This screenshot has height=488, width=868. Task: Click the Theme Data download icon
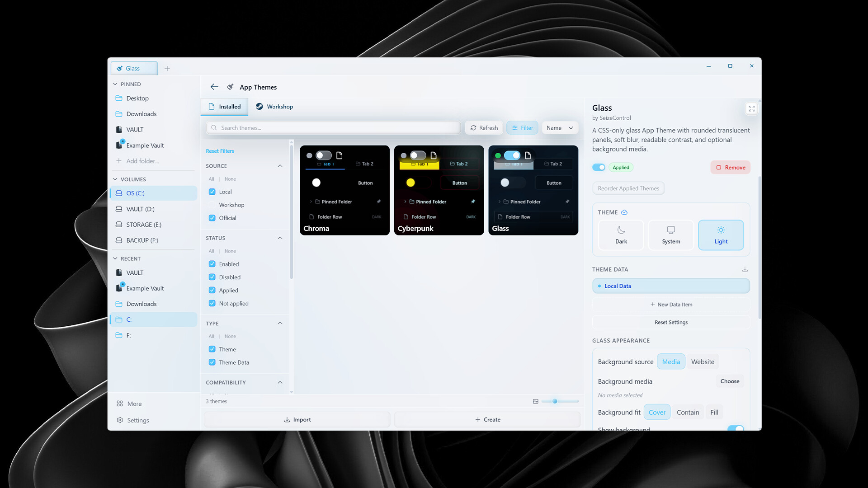(x=745, y=269)
